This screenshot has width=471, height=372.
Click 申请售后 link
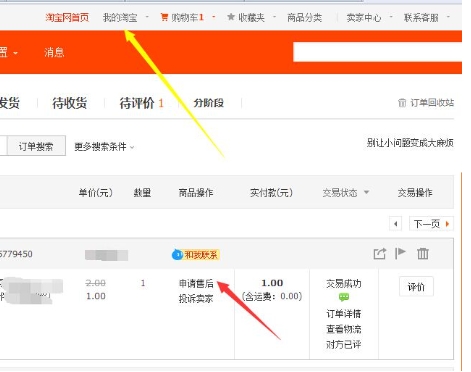tap(196, 284)
